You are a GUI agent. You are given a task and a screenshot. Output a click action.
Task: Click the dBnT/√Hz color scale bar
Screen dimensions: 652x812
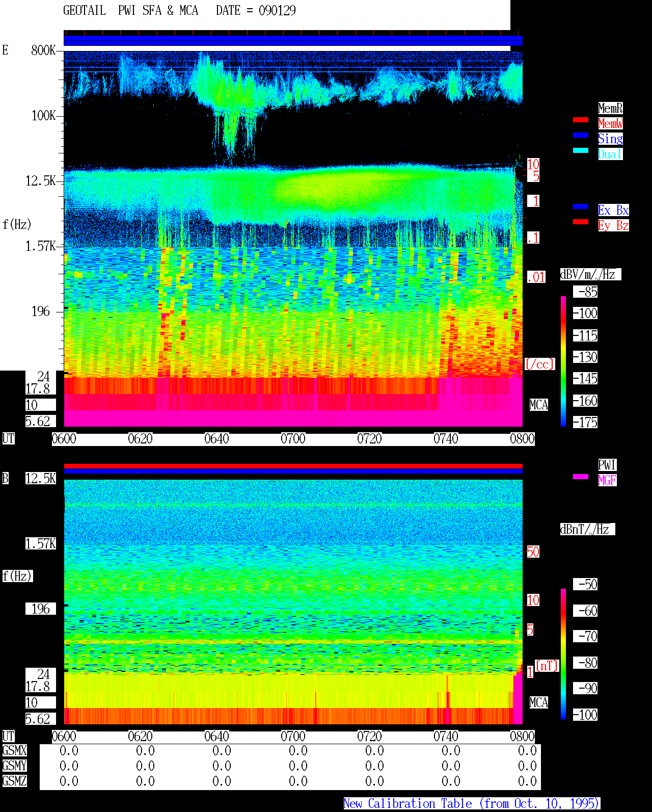point(563,654)
